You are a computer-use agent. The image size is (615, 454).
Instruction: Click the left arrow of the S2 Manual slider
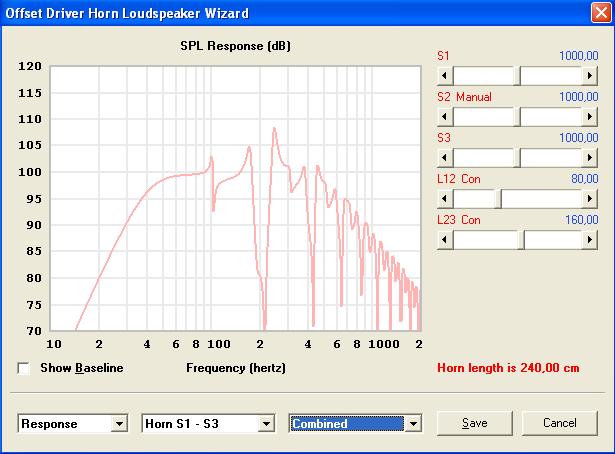click(x=445, y=117)
